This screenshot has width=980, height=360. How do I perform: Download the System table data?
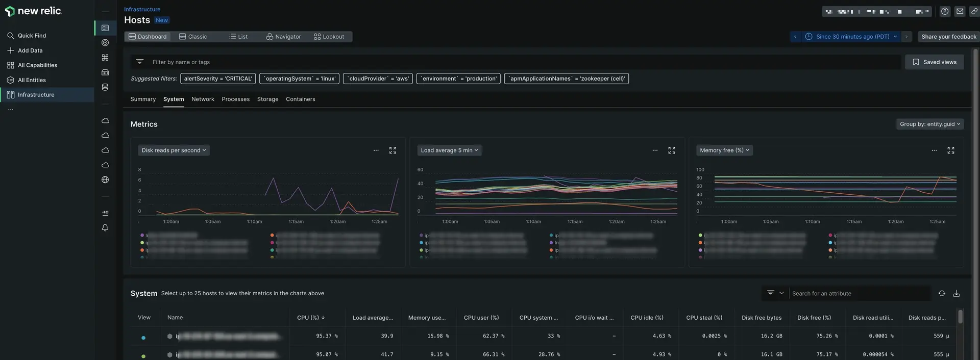tap(957, 293)
